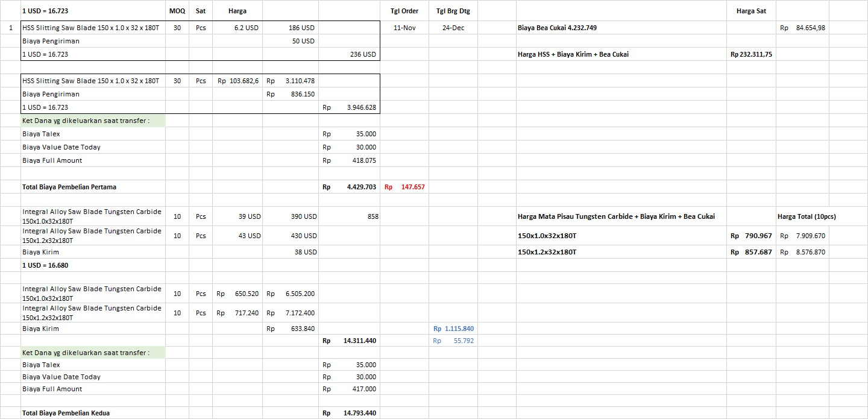
Task: Select the MOQ column header cell
Action: 177,11
